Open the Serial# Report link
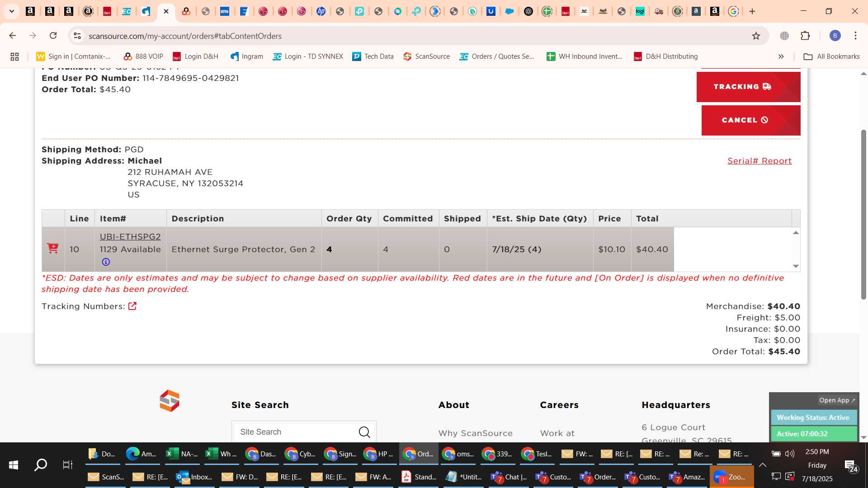868x488 pixels. [x=759, y=161]
